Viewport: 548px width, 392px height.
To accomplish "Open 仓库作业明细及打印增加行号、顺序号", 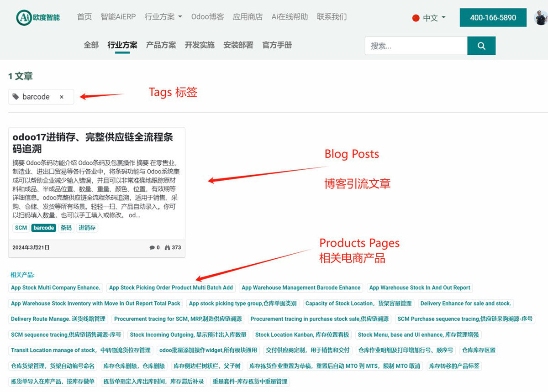I will coord(406,350).
